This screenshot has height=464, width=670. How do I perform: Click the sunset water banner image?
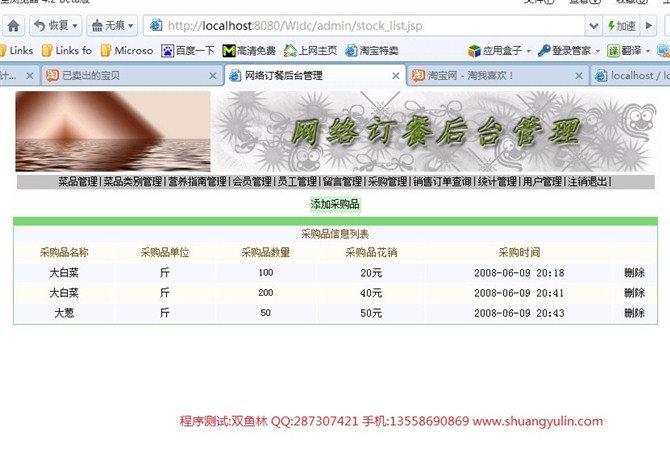[x=113, y=131]
